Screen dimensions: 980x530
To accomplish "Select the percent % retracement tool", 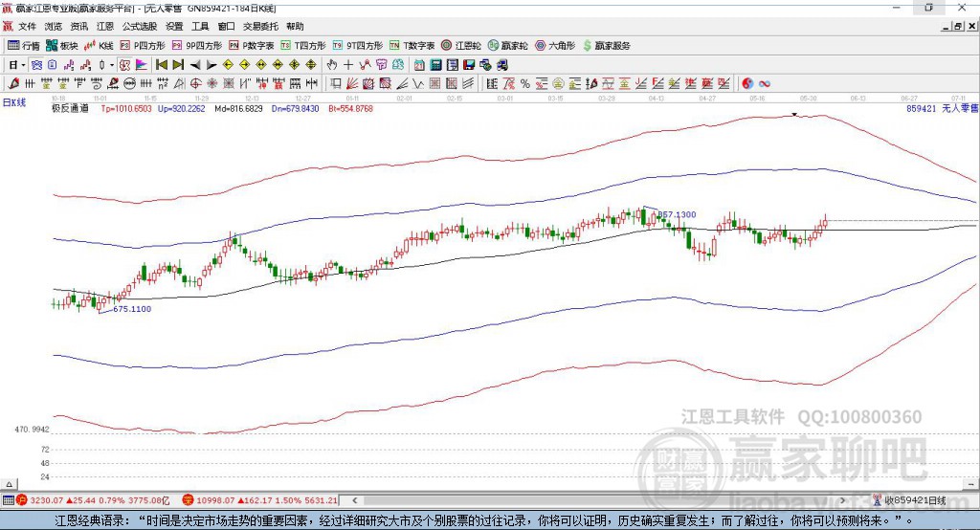I will [525, 83].
